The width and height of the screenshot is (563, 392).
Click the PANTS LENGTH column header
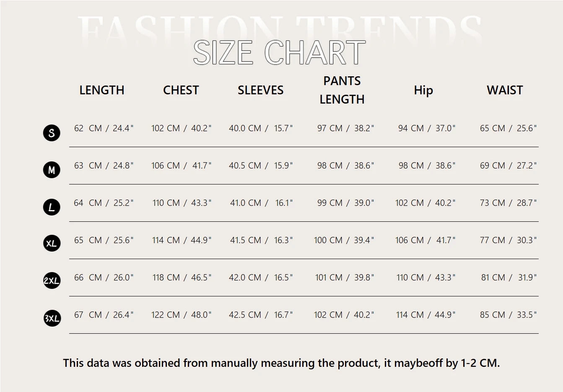(342, 90)
